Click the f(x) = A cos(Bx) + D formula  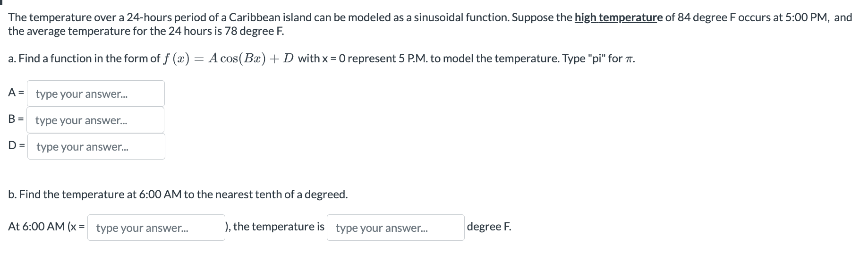tap(229, 59)
